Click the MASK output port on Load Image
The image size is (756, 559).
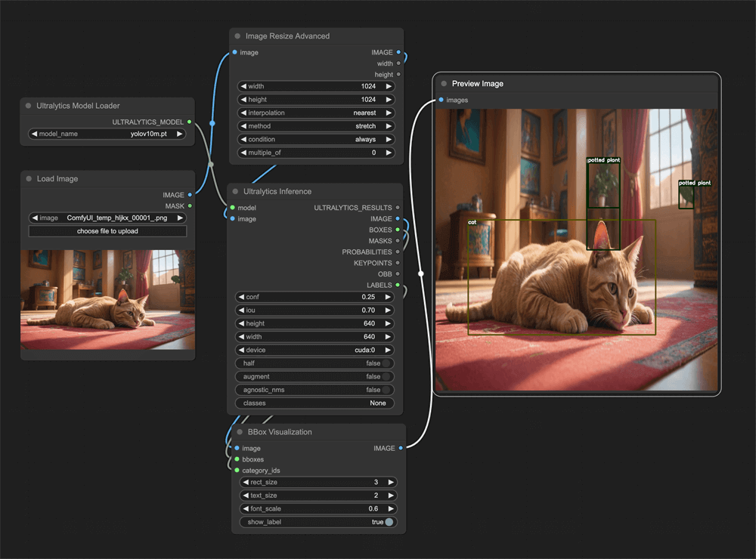pyautogui.click(x=190, y=205)
